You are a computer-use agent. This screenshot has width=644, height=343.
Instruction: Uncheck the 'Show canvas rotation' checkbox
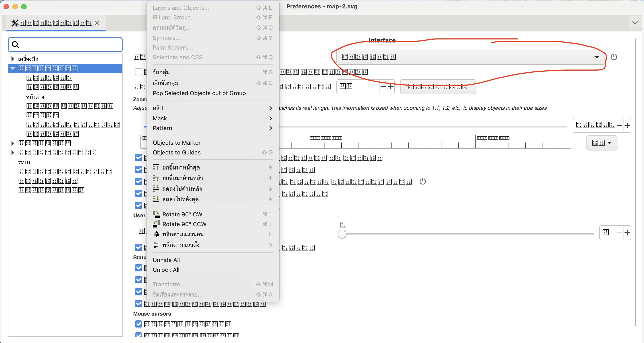(139, 304)
